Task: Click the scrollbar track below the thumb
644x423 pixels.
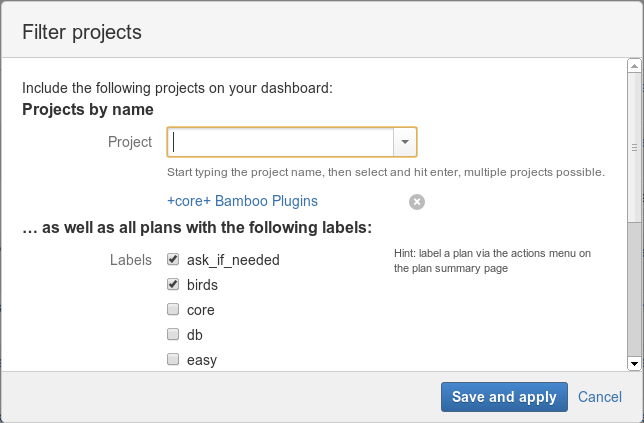Action: [634, 290]
